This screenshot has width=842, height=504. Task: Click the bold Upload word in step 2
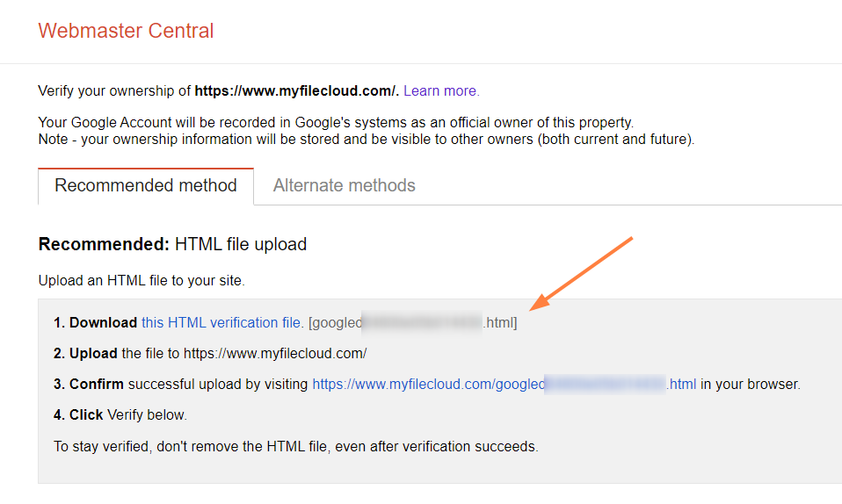[x=93, y=353]
